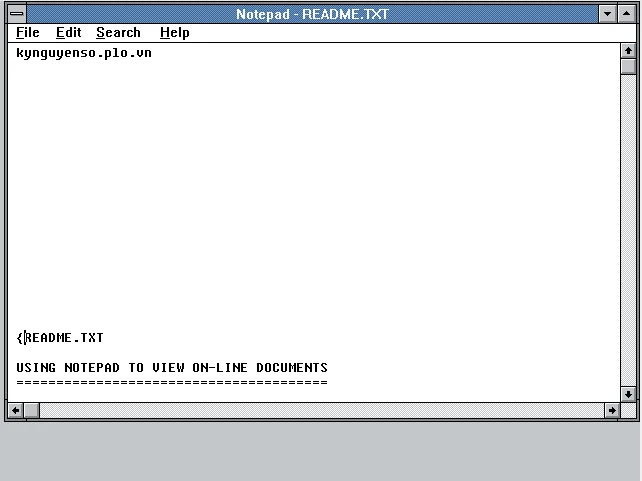642x481 pixels.
Task: Click the horizontal scrollbar thumb box
Action: (x=32, y=410)
